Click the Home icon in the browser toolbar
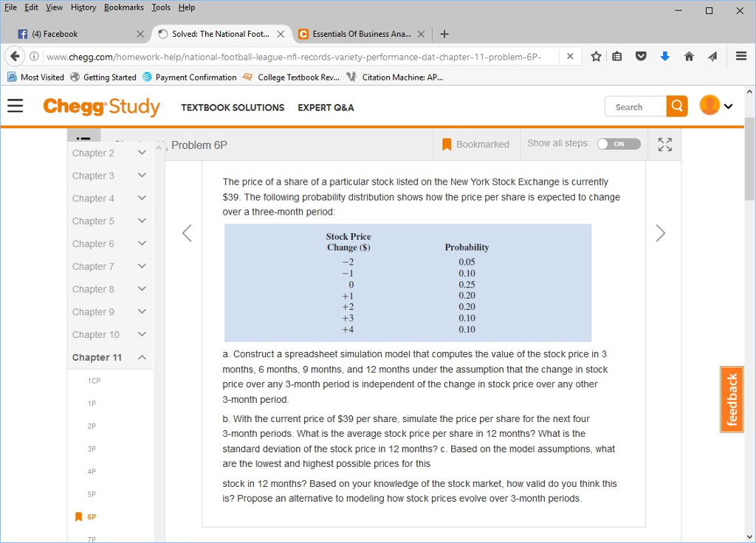Viewport: 756px width, 543px height. [689, 55]
